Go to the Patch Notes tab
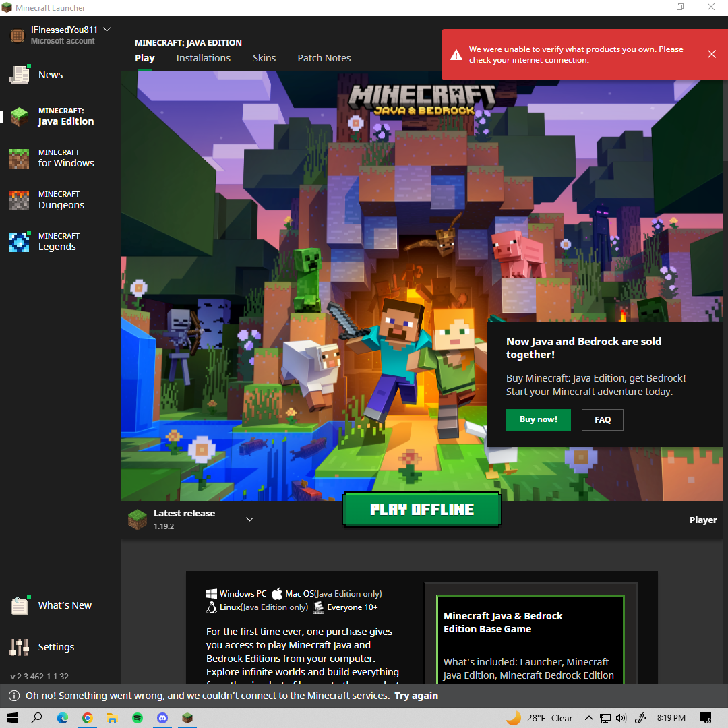The height and width of the screenshot is (728, 728). pyautogui.click(x=324, y=58)
